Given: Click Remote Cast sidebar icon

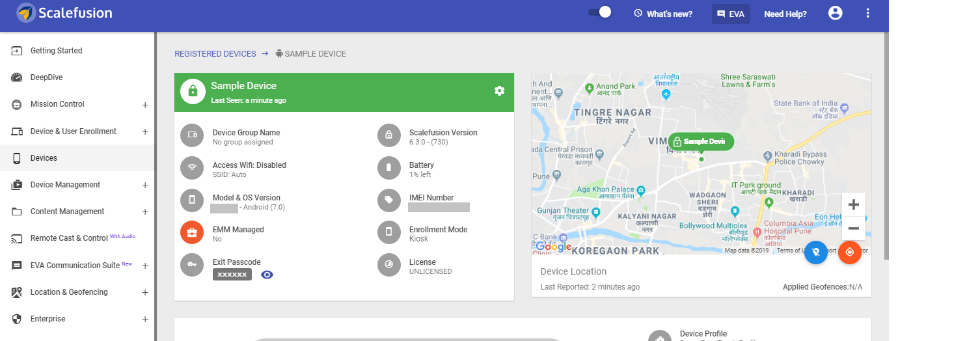Looking at the screenshot, I should coord(17,239).
